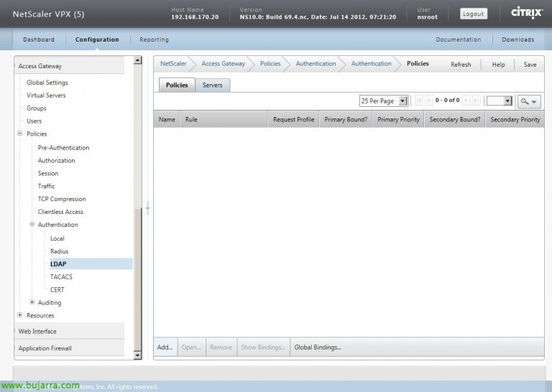The width and height of the screenshot is (552, 392).
Task: Select the Policies sub-tab
Action: tap(177, 85)
